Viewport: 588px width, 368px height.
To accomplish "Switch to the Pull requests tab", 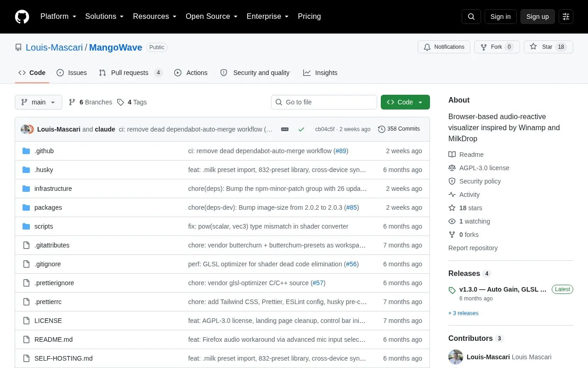I will point(130,73).
